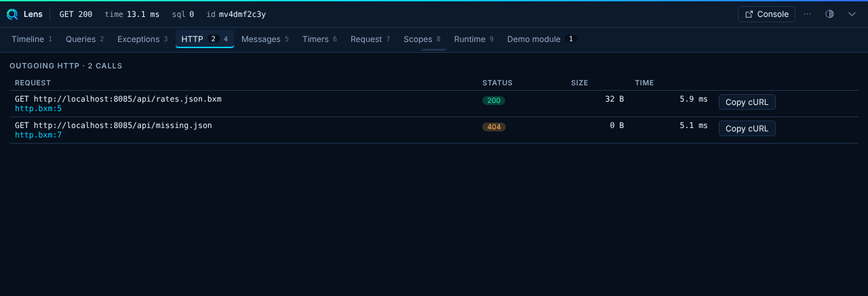Screen dimensions: 868x296
Task: Click the SIZE column header
Action: (x=579, y=83)
